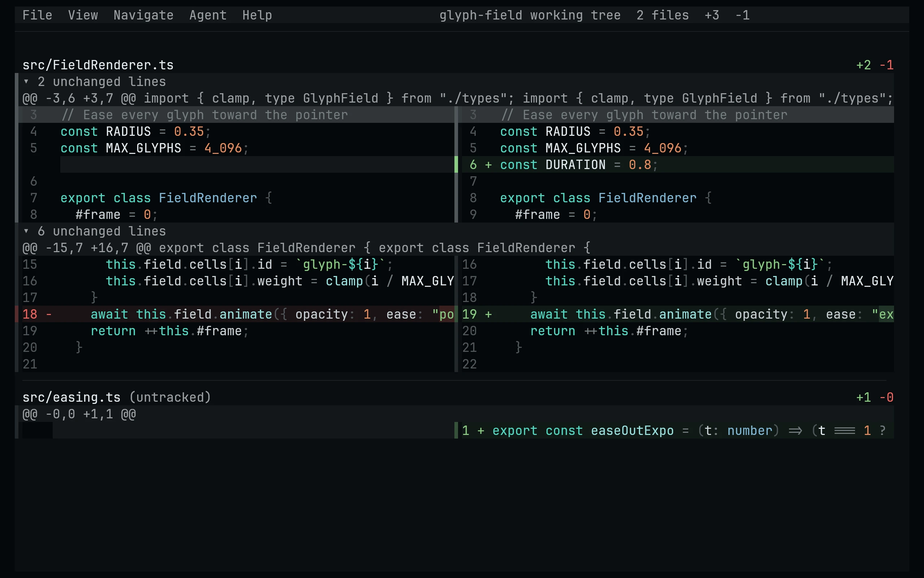Screen dimensions: 924x578
Task: Click line number 16 in the right pane
Action: [x=469, y=264]
